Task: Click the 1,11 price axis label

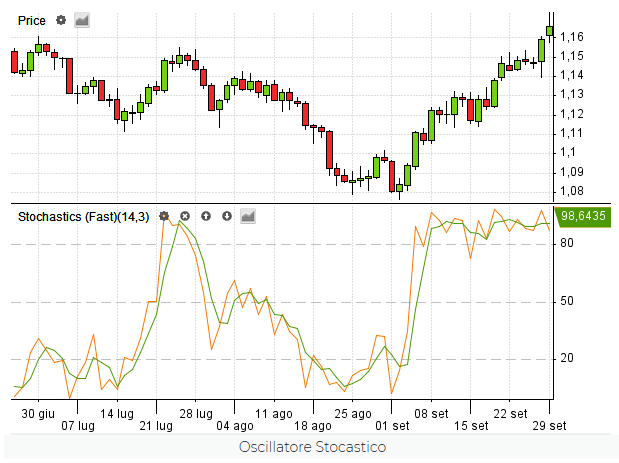Action: [x=572, y=133]
